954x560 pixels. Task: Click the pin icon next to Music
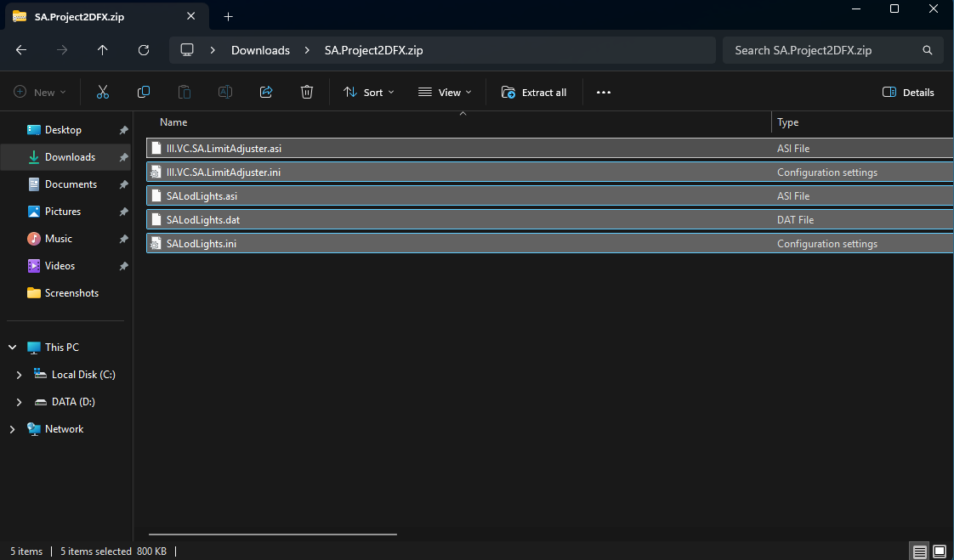coord(123,239)
